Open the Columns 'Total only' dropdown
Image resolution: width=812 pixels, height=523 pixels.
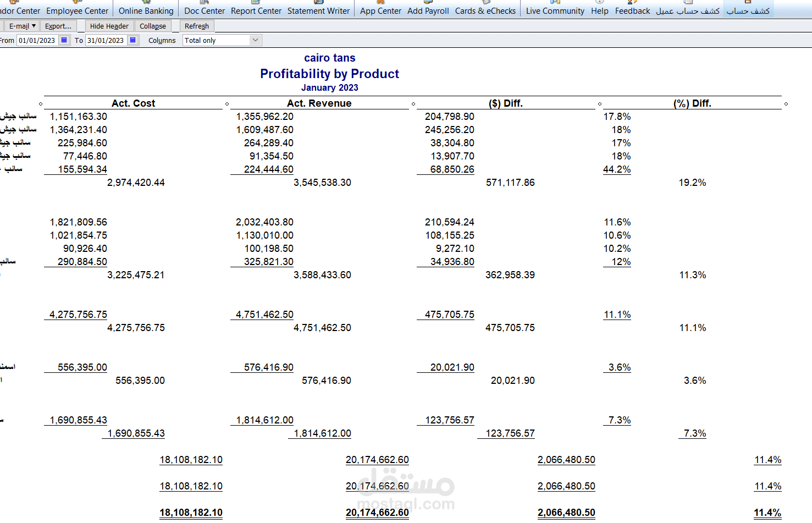click(255, 40)
